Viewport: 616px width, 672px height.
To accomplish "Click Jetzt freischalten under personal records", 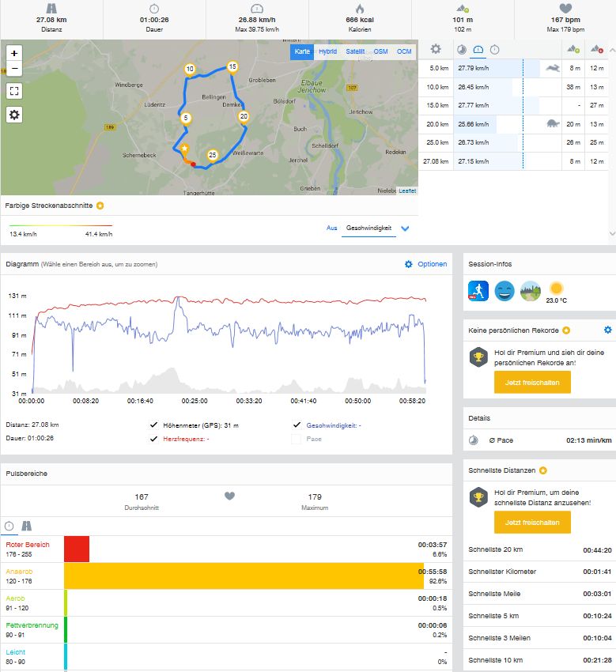I will [x=531, y=382].
